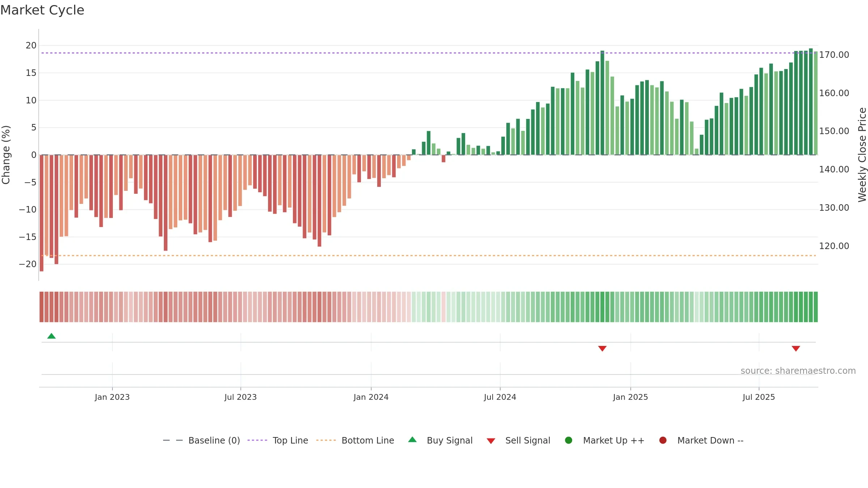
Task: Click the Jan 2023 axis label
Action: (112, 397)
